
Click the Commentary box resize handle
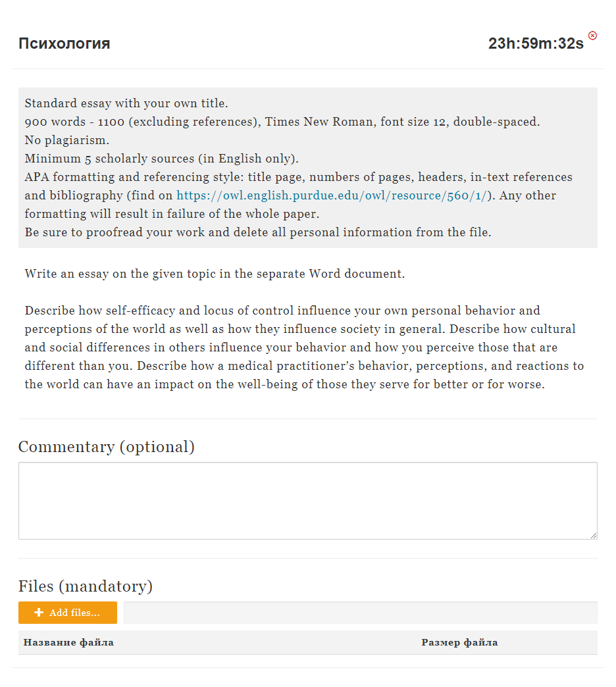[593, 535]
